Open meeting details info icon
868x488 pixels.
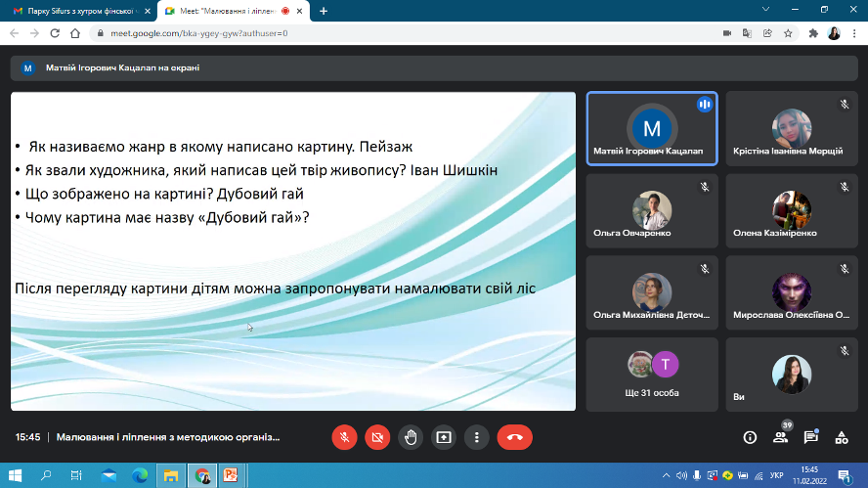click(750, 437)
